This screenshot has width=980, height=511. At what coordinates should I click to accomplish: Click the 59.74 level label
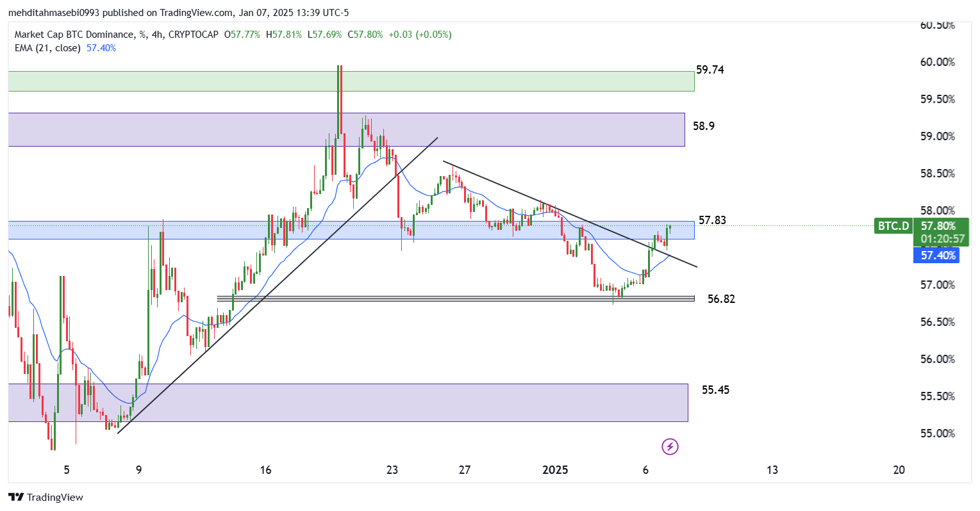click(x=710, y=70)
